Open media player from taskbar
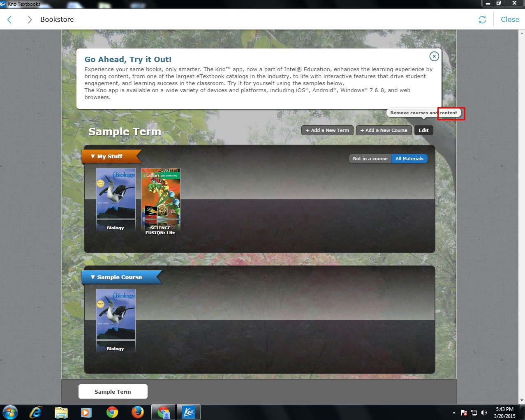The width and height of the screenshot is (525, 420). click(x=86, y=412)
